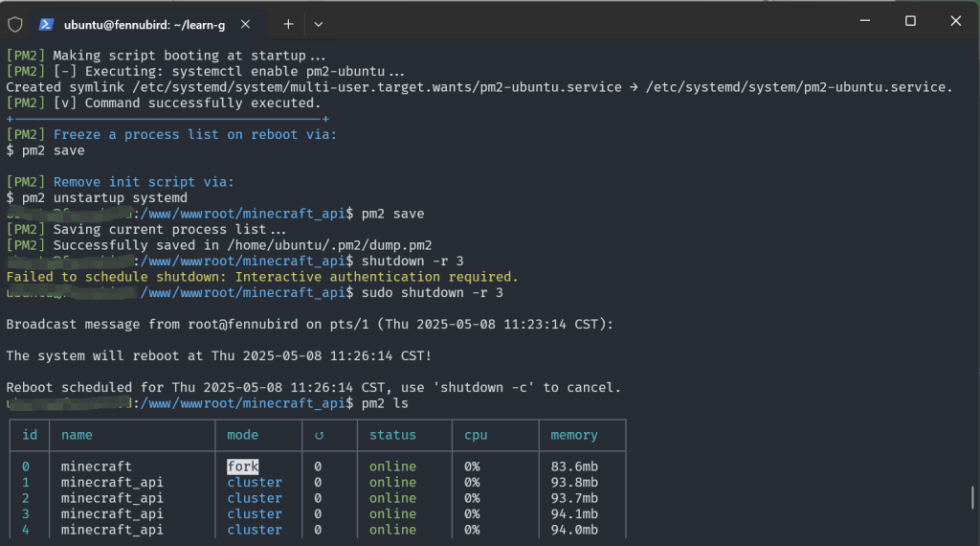Click the "status" column header in pm2 table
980x546 pixels.
[392, 435]
